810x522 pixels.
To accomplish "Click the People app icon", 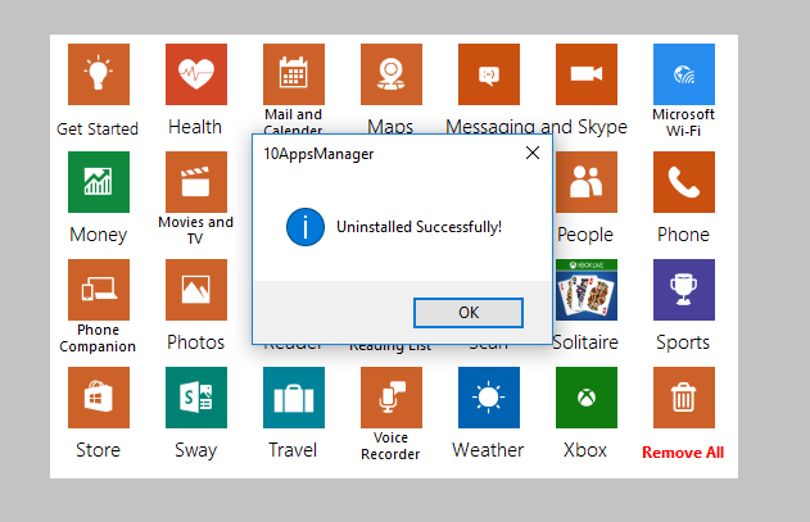I will pyautogui.click(x=586, y=182).
